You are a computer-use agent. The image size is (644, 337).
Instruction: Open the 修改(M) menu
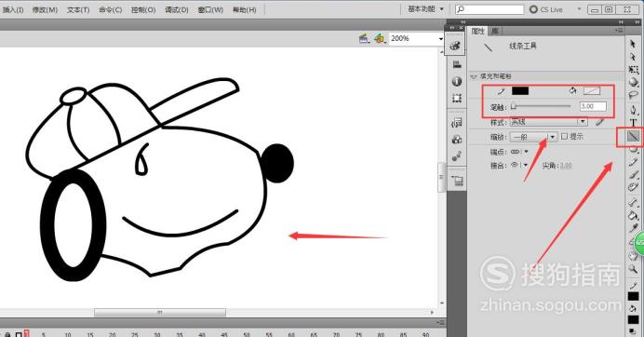click(46, 9)
